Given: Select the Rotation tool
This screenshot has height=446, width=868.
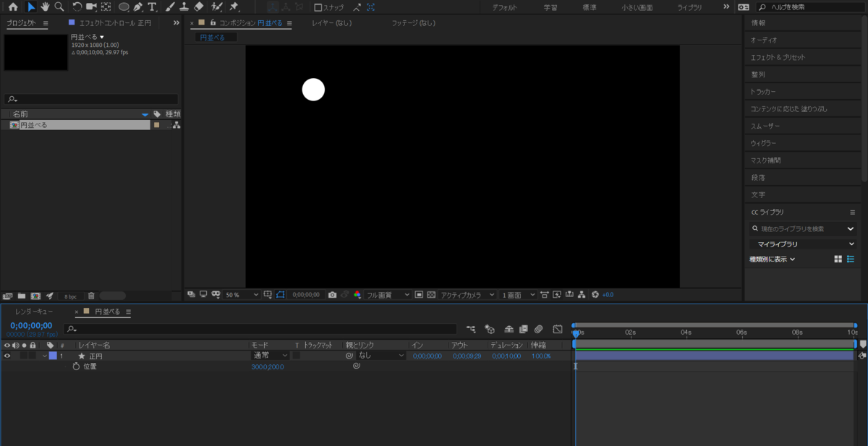Looking at the screenshot, I should coord(77,7).
